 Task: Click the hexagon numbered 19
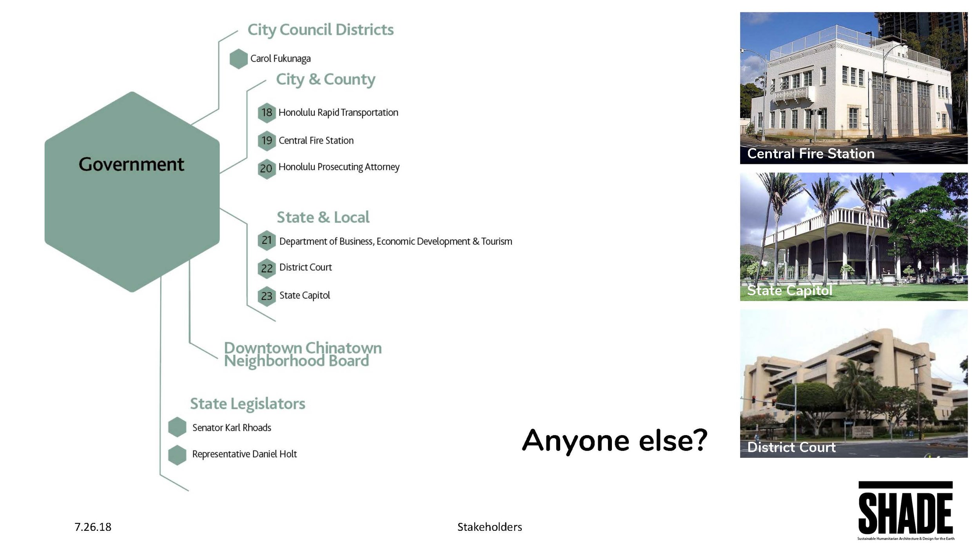coord(267,140)
